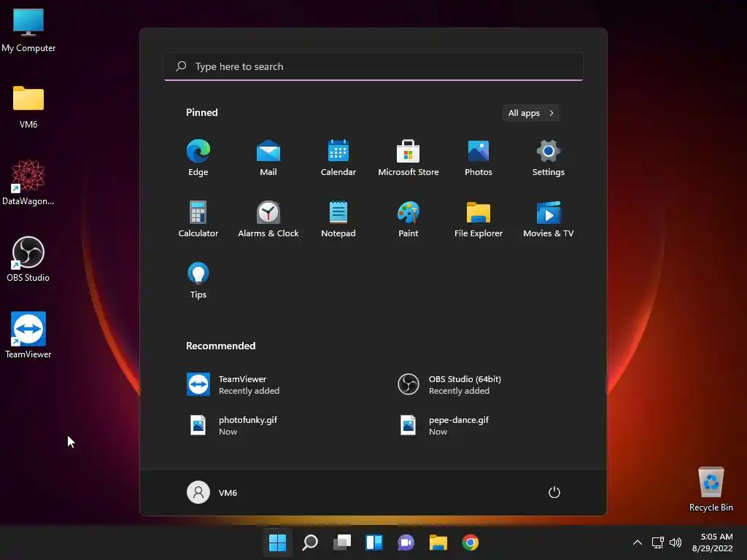Open File Explorer from the taskbar
747x560 pixels.
tap(438, 542)
